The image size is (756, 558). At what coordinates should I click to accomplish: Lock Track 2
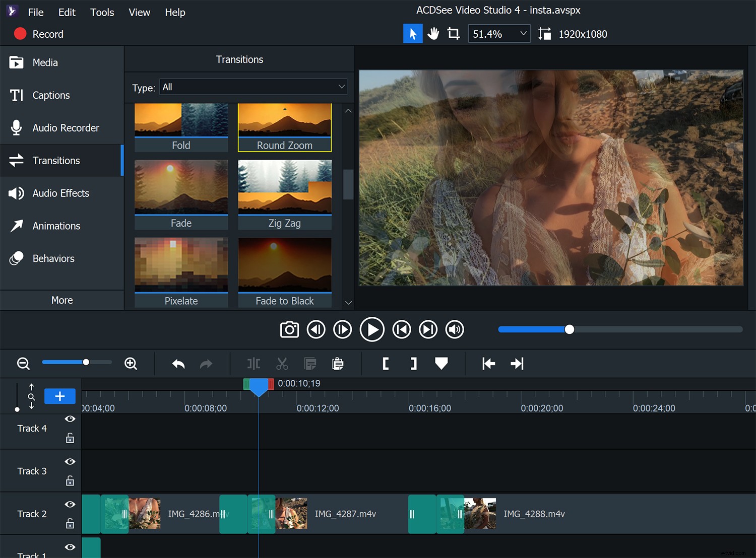pyautogui.click(x=70, y=524)
